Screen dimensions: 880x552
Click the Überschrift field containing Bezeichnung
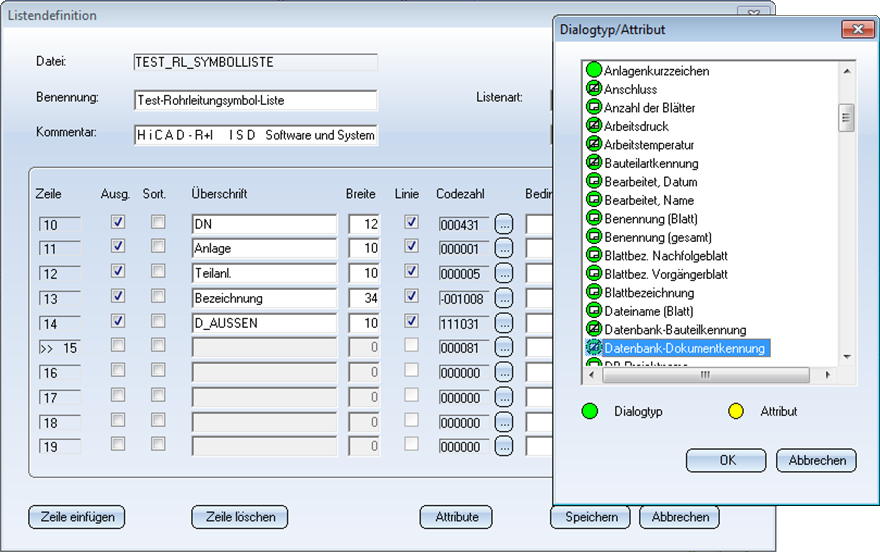pos(264,298)
